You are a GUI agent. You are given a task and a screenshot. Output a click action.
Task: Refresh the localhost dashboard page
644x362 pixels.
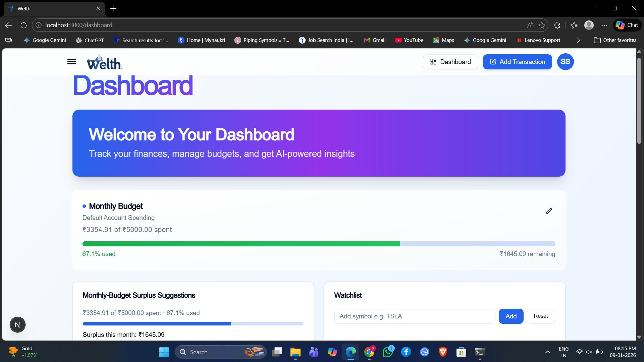[23, 25]
